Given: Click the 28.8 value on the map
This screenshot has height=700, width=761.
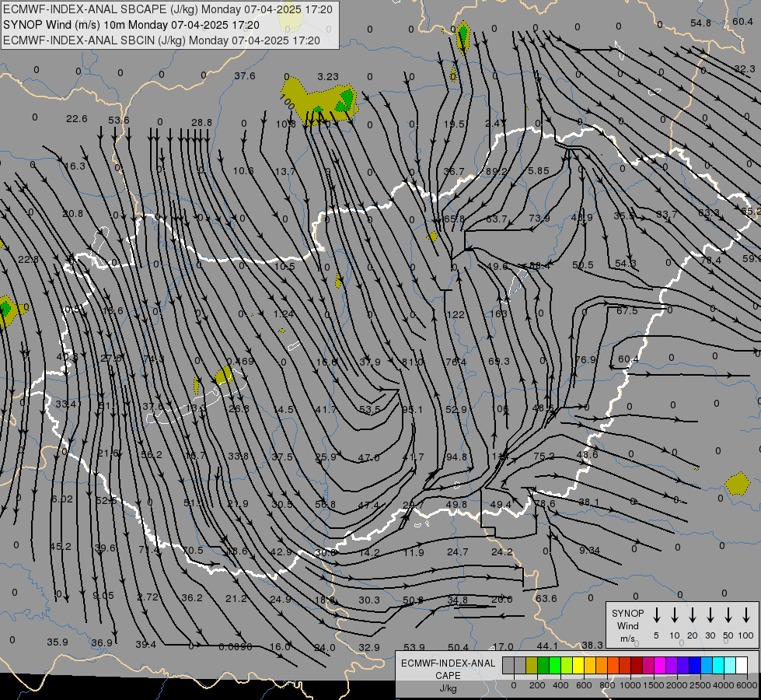Looking at the screenshot, I should [x=201, y=122].
